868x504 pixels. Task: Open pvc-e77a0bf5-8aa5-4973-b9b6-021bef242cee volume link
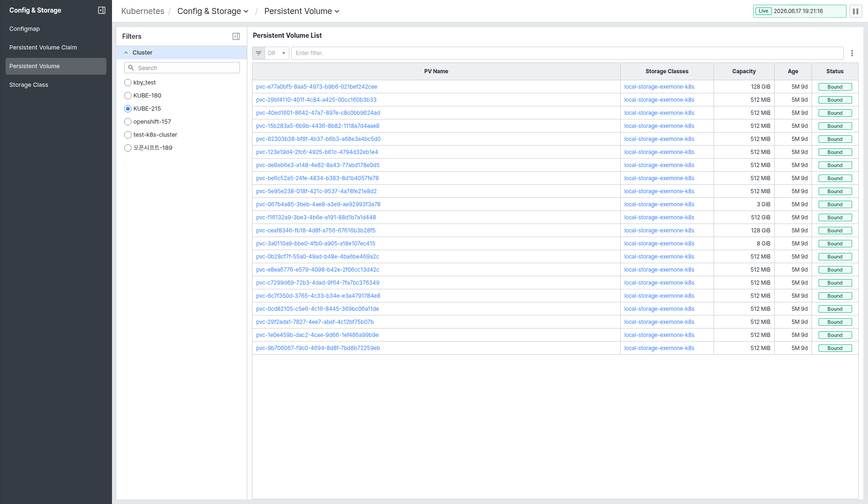tap(316, 87)
